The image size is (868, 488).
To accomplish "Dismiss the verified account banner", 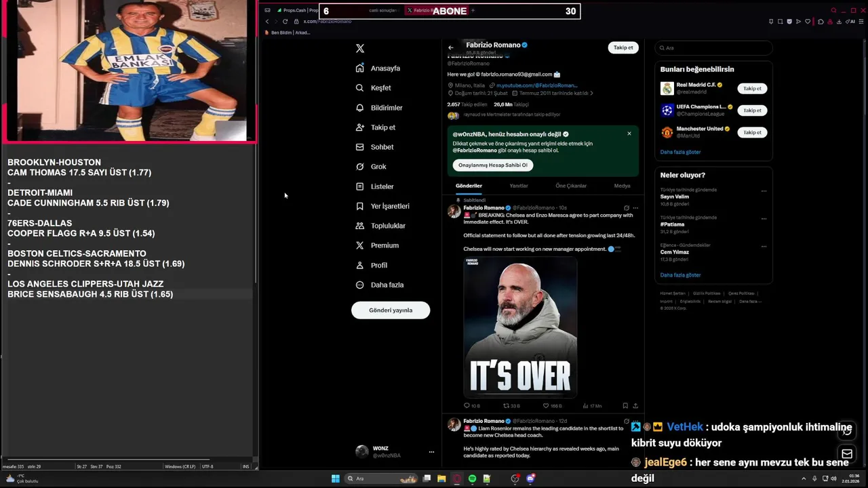I will [629, 134].
